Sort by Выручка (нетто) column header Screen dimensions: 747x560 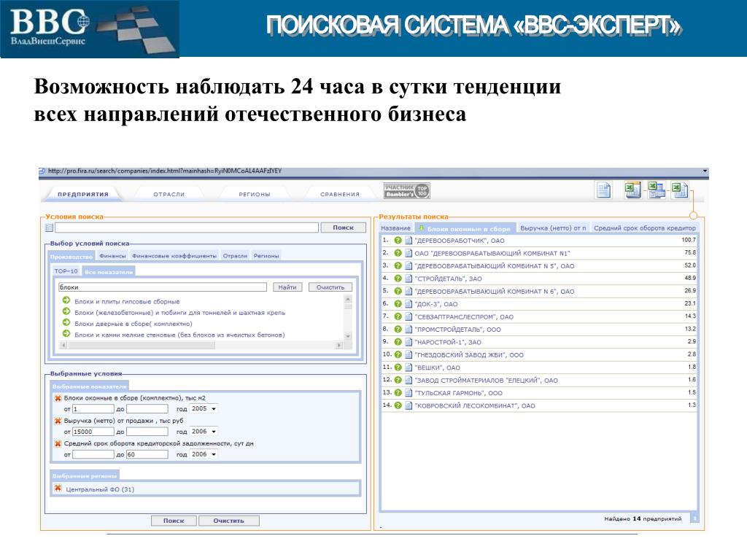pos(553,228)
